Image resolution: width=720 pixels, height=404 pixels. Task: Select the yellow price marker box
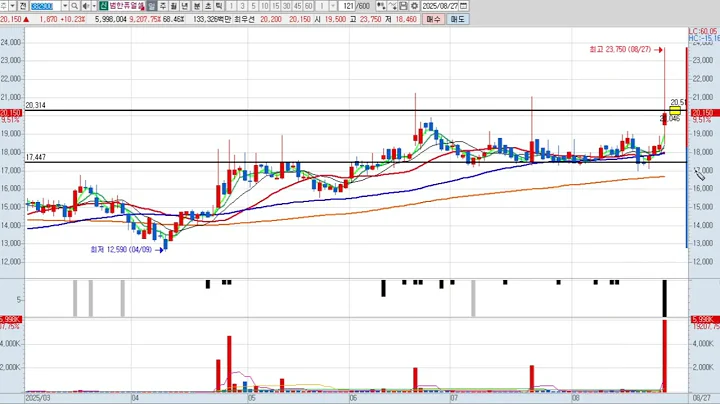[x=675, y=110]
